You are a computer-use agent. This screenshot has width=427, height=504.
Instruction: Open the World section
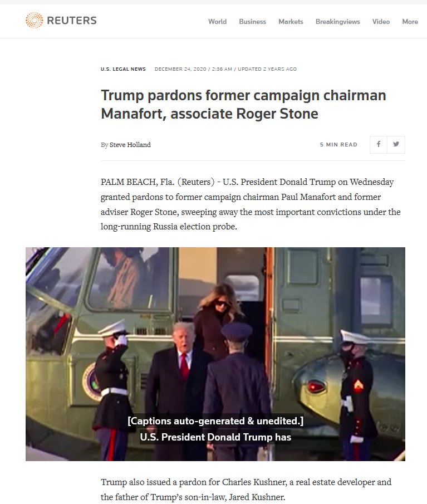(x=217, y=22)
